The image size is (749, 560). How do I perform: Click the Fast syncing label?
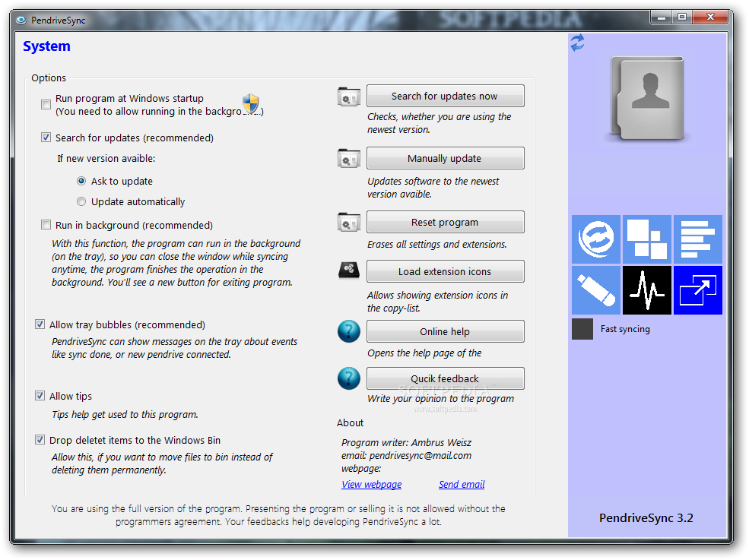pos(625,329)
